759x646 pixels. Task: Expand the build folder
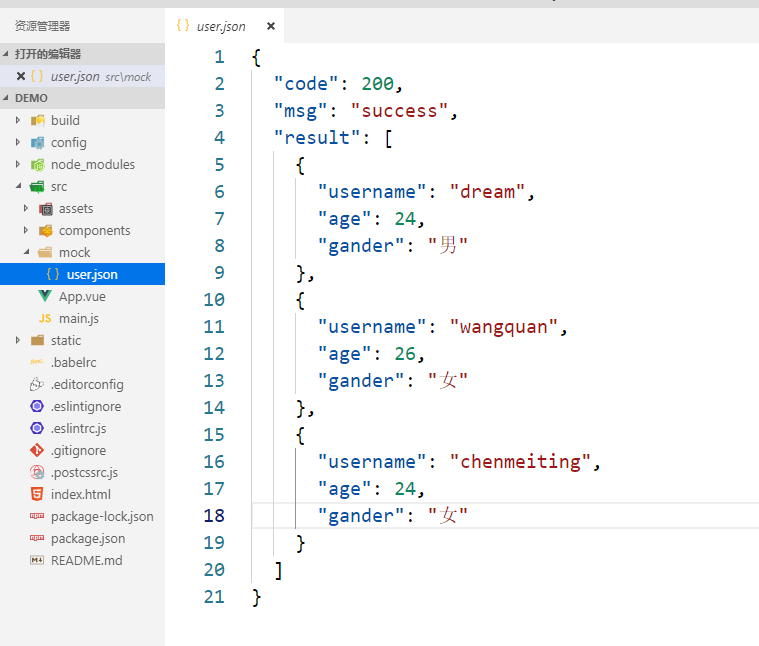(x=18, y=120)
